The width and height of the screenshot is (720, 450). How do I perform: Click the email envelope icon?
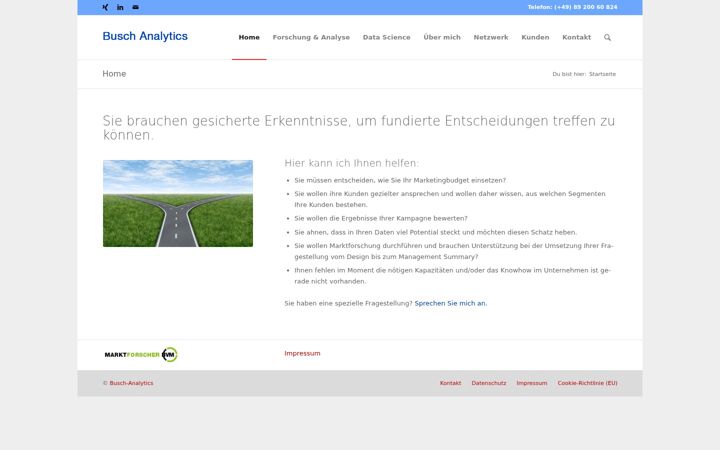pyautogui.click(x=135, y=7)
